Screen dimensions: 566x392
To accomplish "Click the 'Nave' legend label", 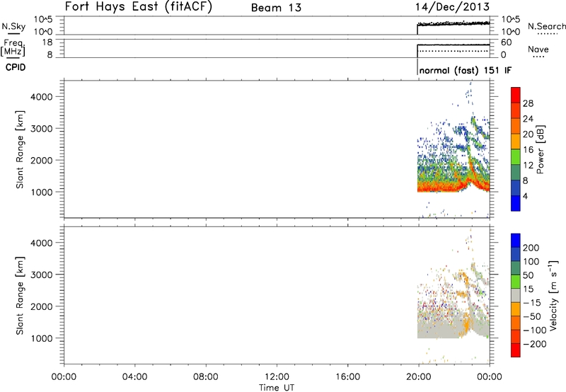I will tap(538, 50).
